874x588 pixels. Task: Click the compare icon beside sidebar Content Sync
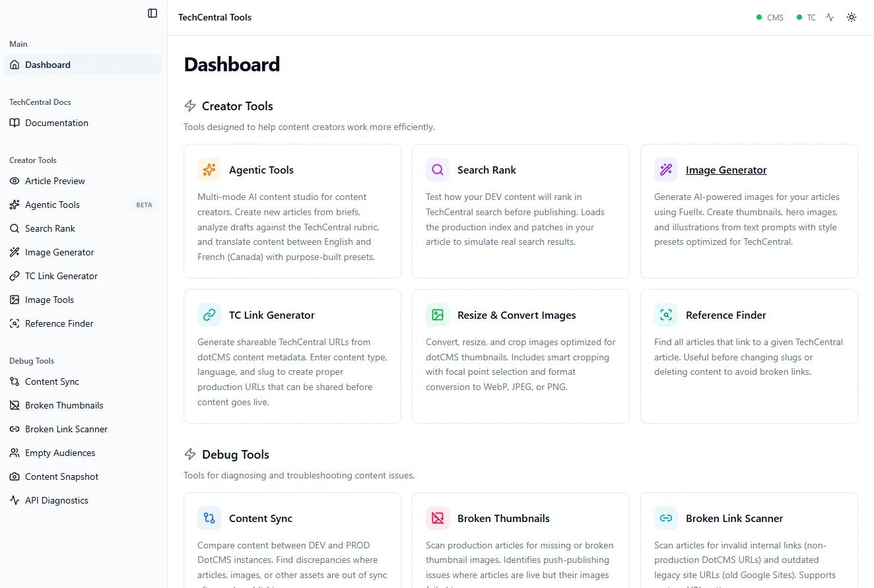[15, 381]
